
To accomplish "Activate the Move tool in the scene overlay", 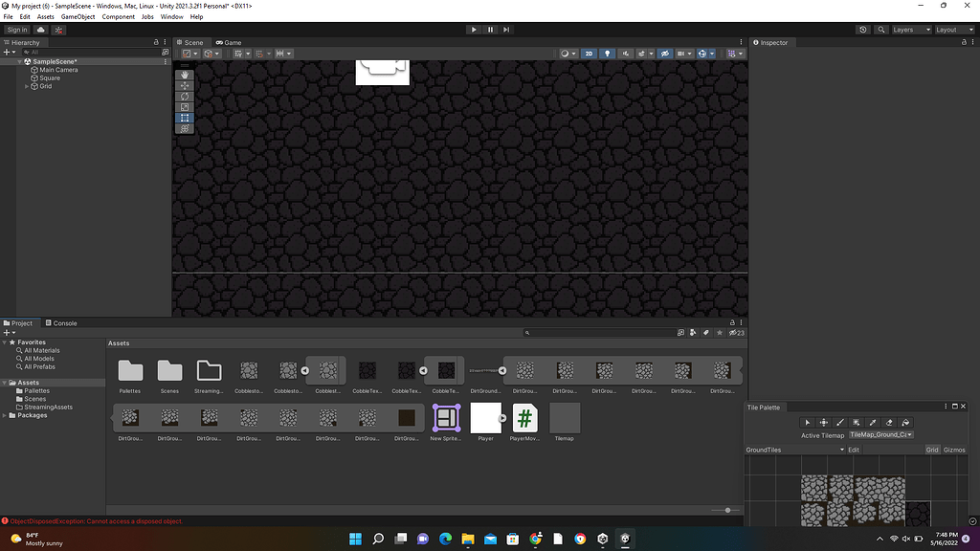I will [x=184, y=86].
